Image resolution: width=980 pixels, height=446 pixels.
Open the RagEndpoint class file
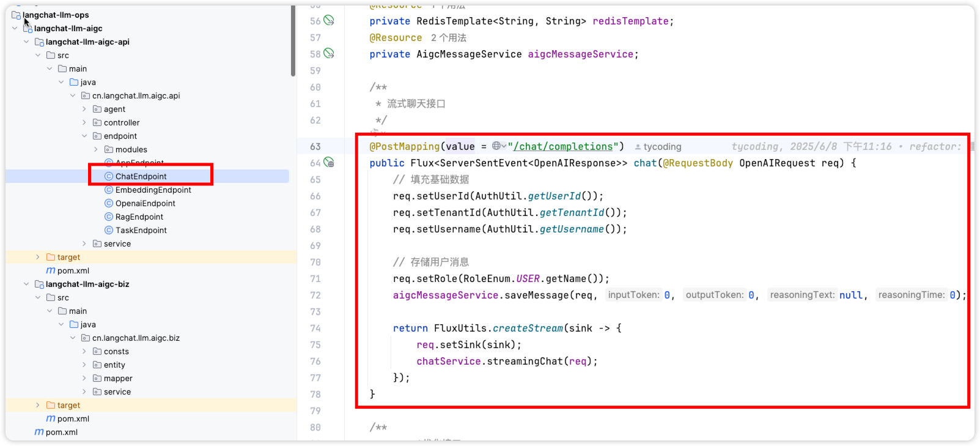[139, 217]
